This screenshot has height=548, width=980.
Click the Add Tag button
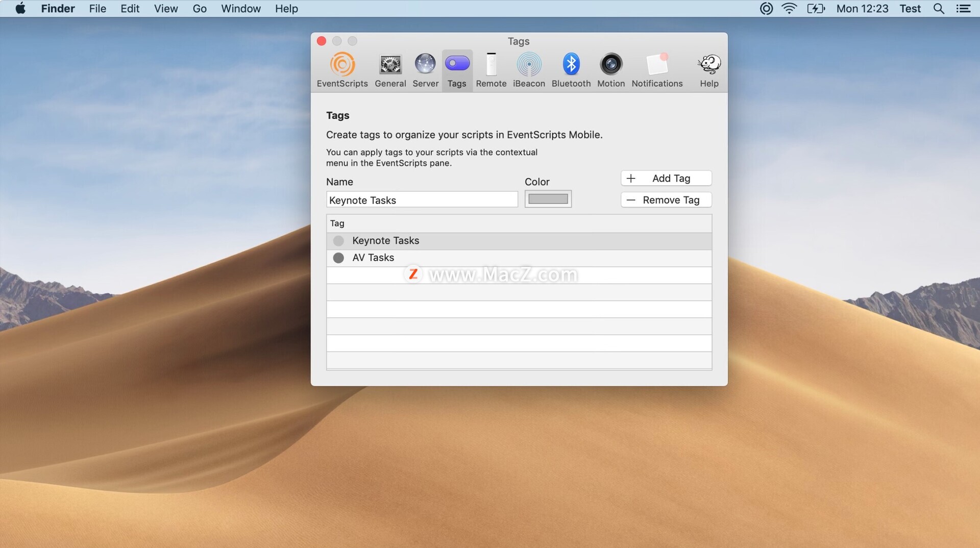pyautogui.click(x=666, y=178)
